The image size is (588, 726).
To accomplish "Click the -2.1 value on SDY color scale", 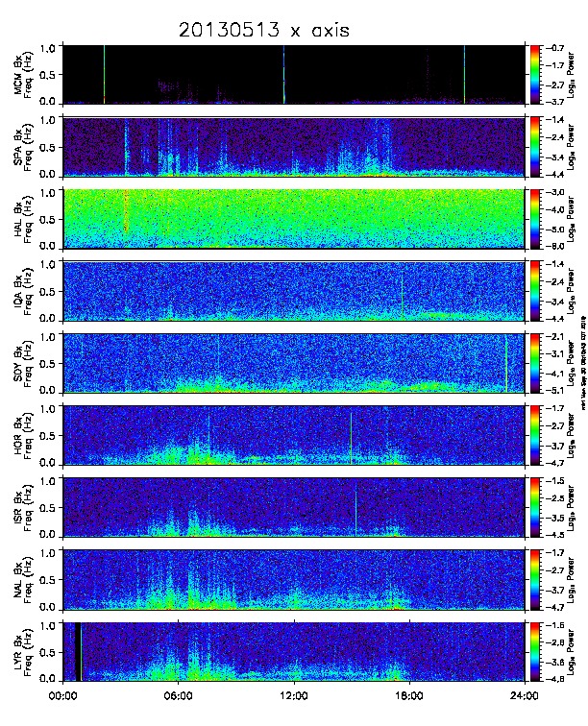I will (554, 337).
